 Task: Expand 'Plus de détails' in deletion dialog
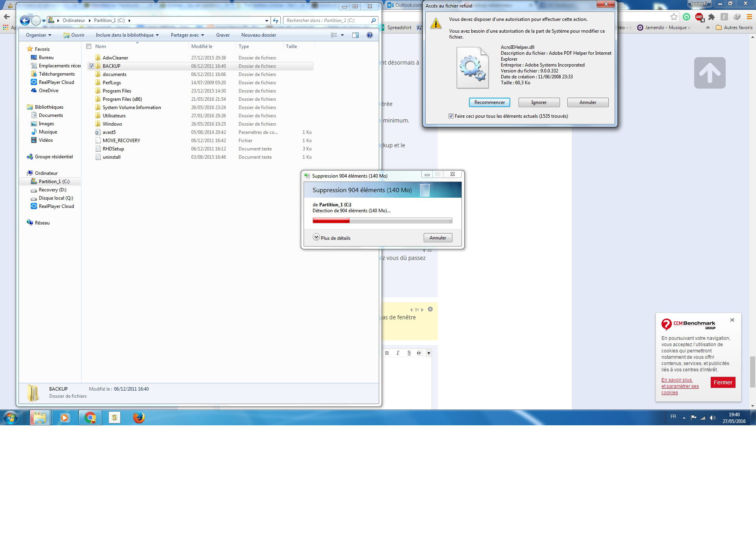coord(316,237)
